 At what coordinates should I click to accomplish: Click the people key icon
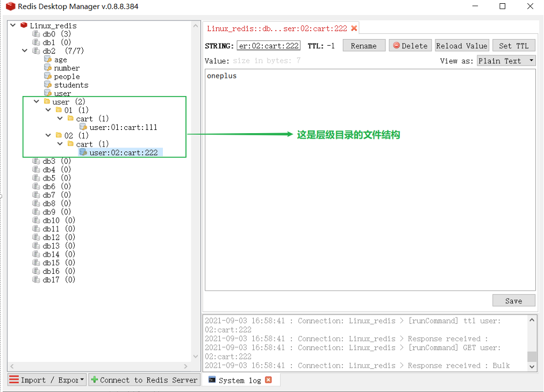(48, 76)
